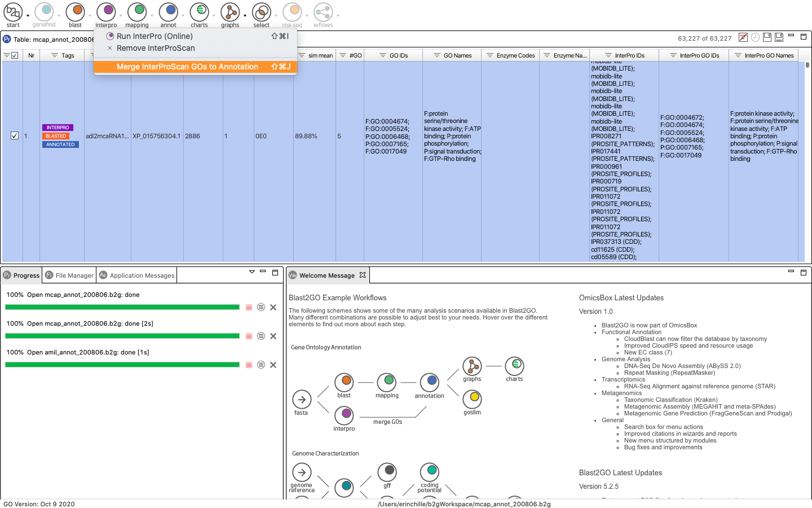Click the genome reference workflow node
The image size is (812, 508).
click(x=302, y=472)
